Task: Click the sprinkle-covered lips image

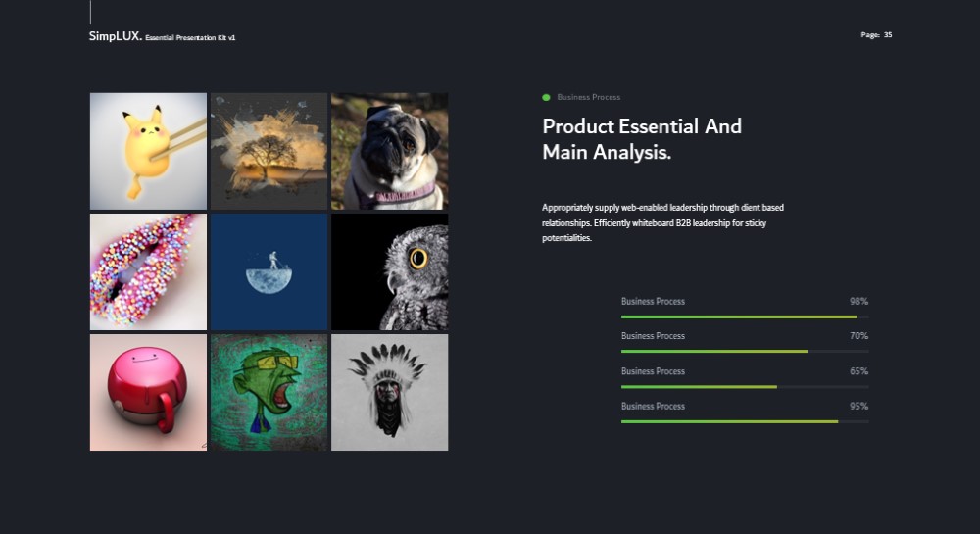Action: (x=148, y=271)
